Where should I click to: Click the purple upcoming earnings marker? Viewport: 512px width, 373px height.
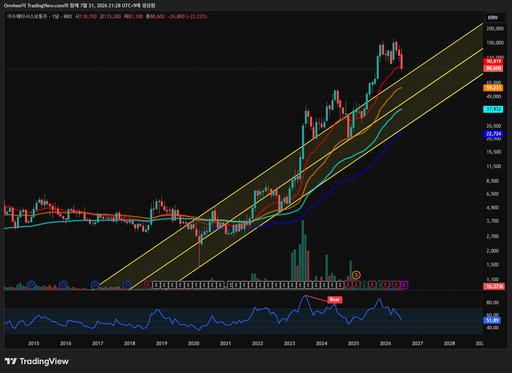(x=404, y=285)
